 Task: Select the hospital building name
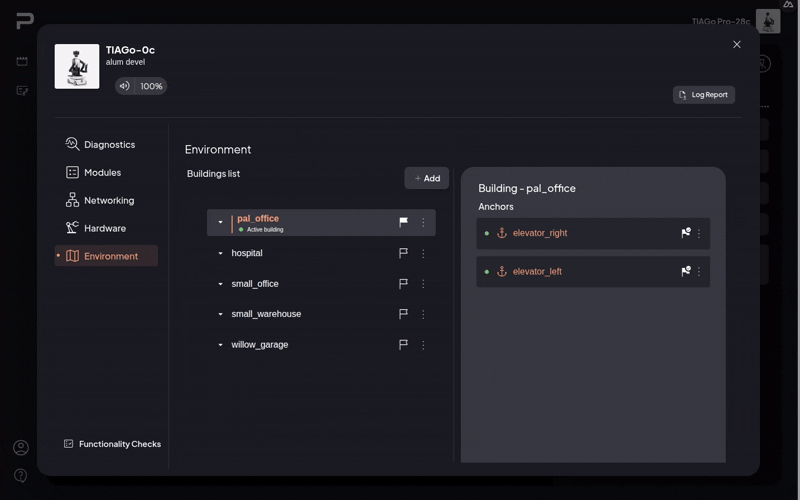[247, 253]
